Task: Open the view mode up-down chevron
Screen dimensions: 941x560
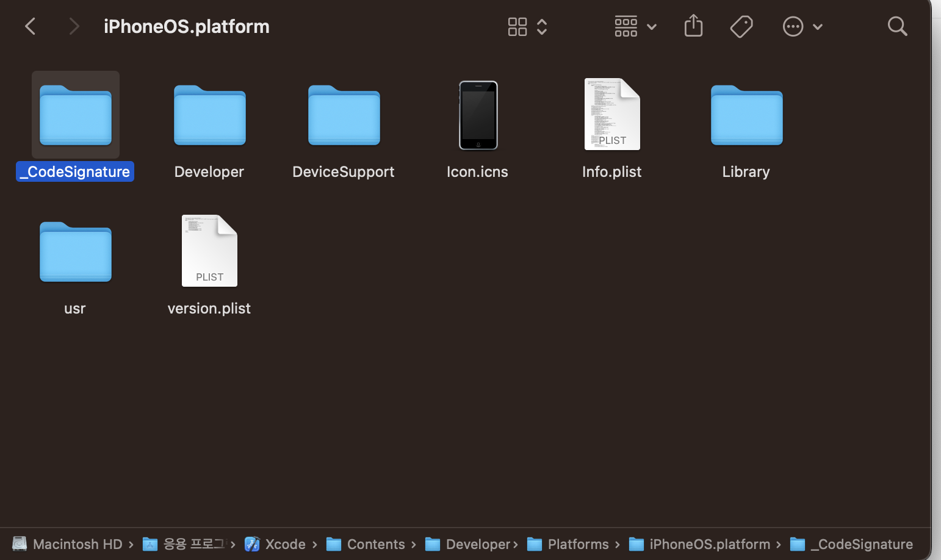Action: (x=542, y=26)
